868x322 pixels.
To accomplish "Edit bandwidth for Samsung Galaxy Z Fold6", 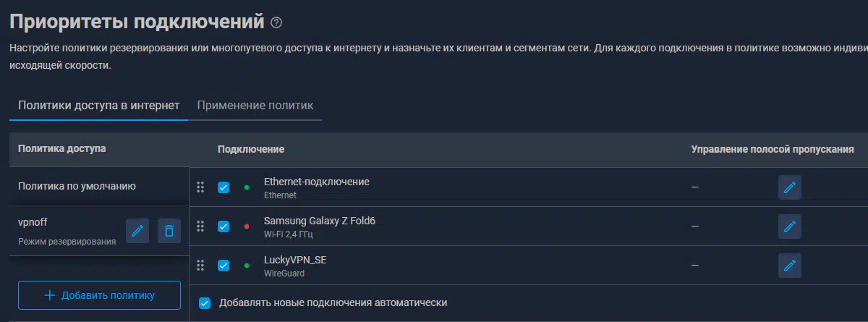I will coord(790,226).
